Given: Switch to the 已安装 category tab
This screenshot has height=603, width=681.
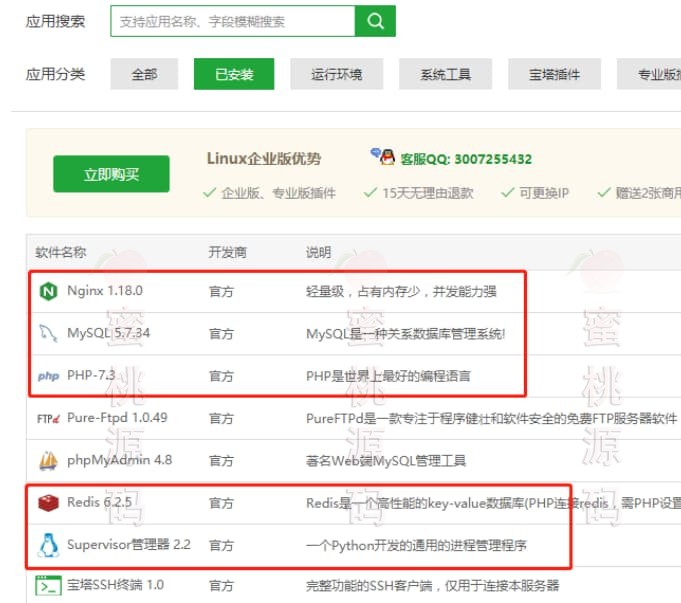Looking at the screenshot, I should click(x=234, y=75).
